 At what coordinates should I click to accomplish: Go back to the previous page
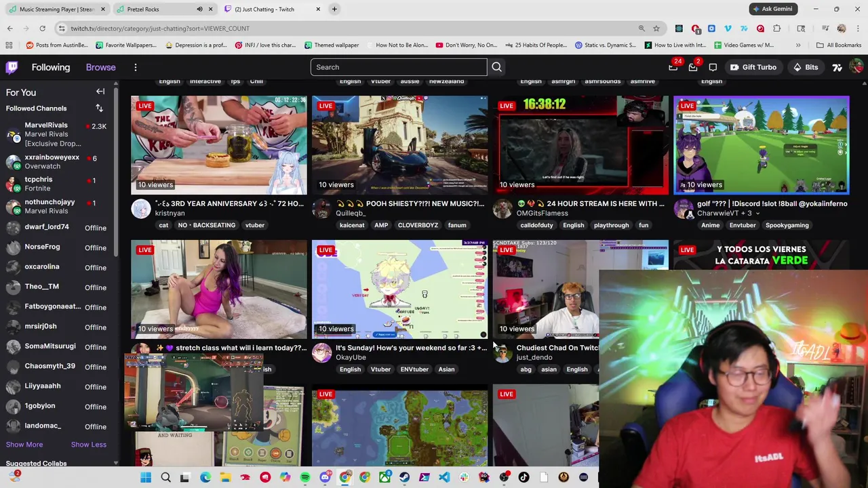(x=9, y=28)
